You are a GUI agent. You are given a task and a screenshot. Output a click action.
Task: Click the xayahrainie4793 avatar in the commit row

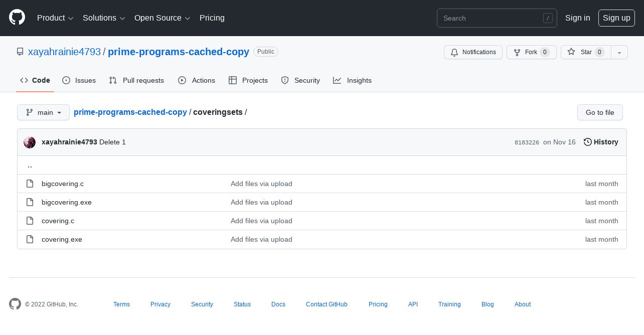30,142
